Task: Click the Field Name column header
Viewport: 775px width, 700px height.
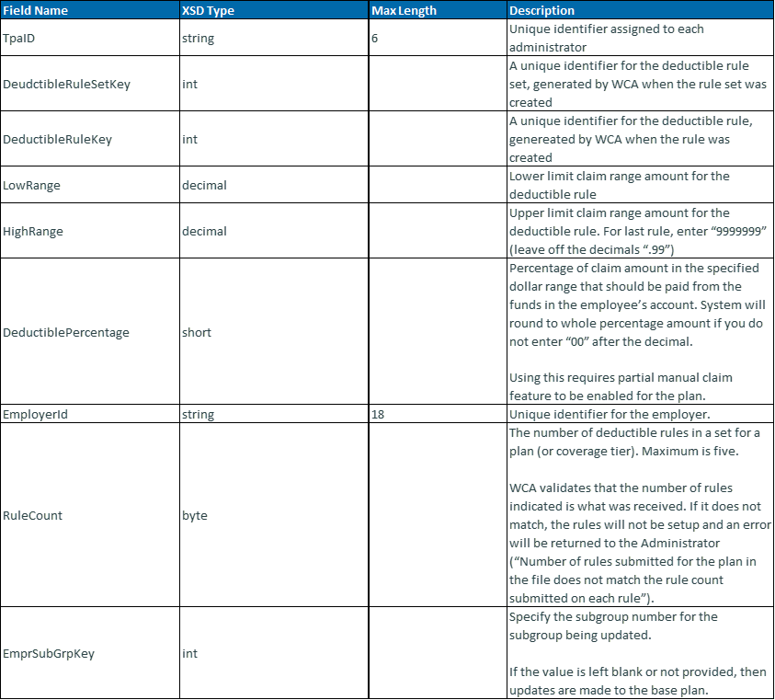Action: pos(35,11)
